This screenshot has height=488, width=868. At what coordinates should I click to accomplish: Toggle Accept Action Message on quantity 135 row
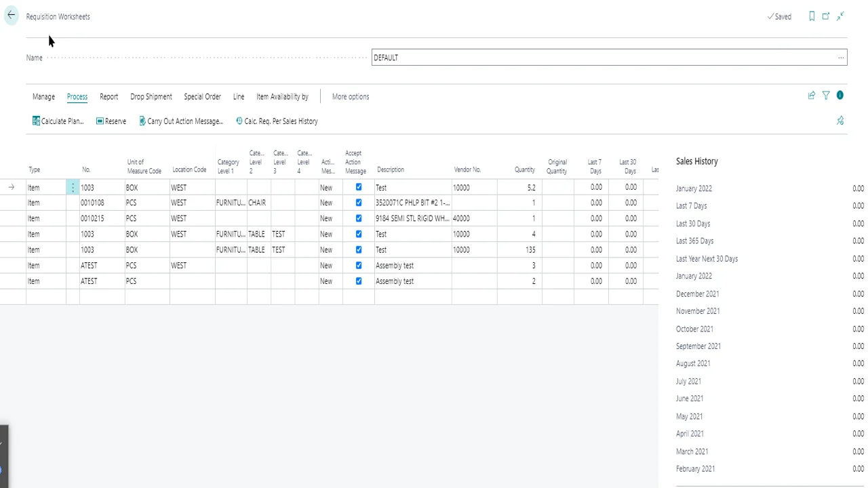(x=359, y=249)
